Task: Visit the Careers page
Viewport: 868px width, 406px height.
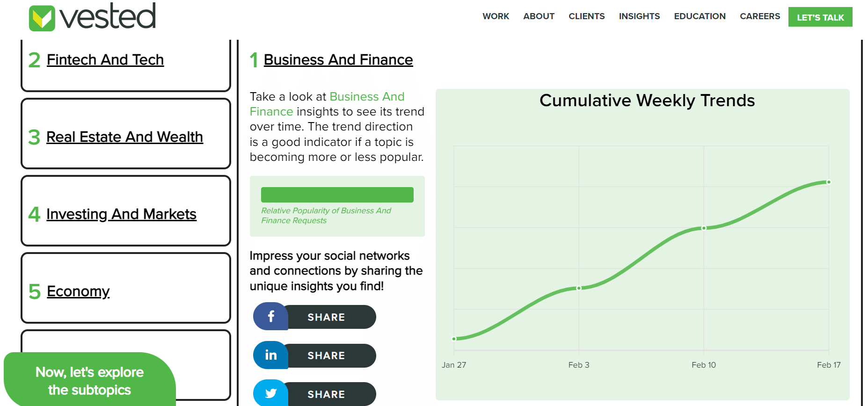Action: click(760, 16)
